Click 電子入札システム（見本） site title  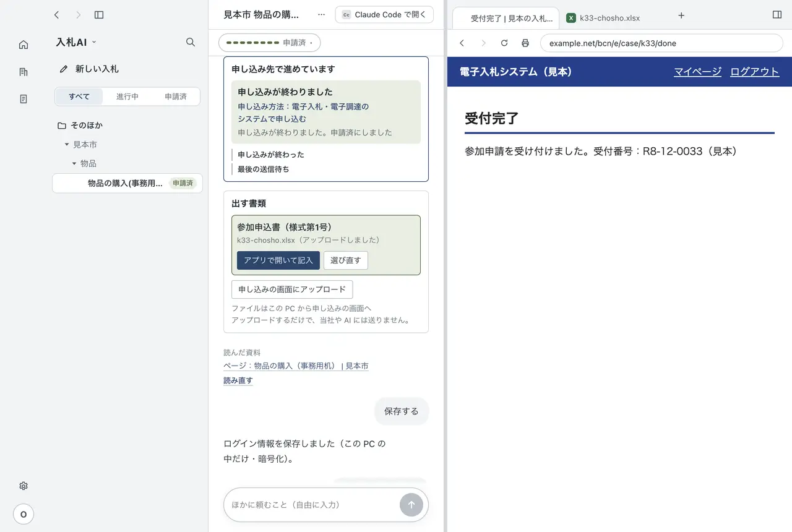pyautogui.click(x=516, y=72)
